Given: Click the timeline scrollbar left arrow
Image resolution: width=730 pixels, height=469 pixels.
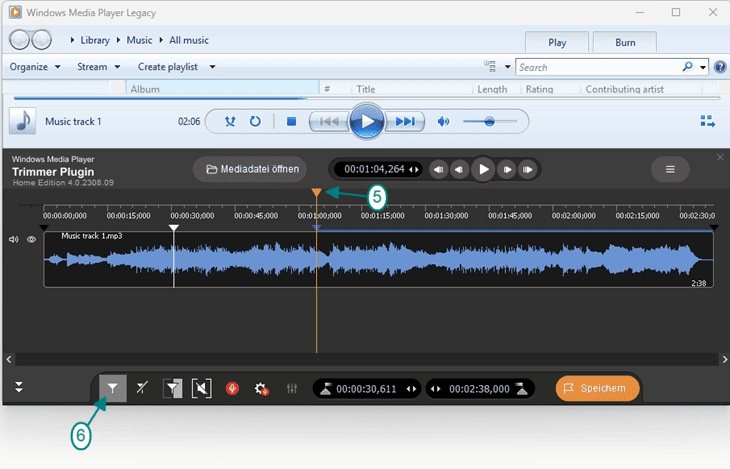Looking at the screenshot, I should point(9,359).
